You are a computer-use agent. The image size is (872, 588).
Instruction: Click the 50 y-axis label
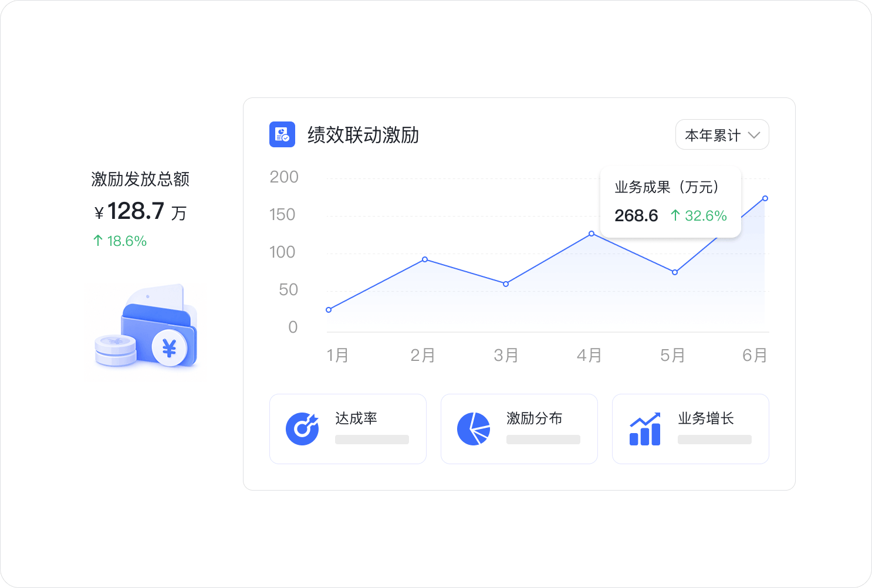[288, 289]
